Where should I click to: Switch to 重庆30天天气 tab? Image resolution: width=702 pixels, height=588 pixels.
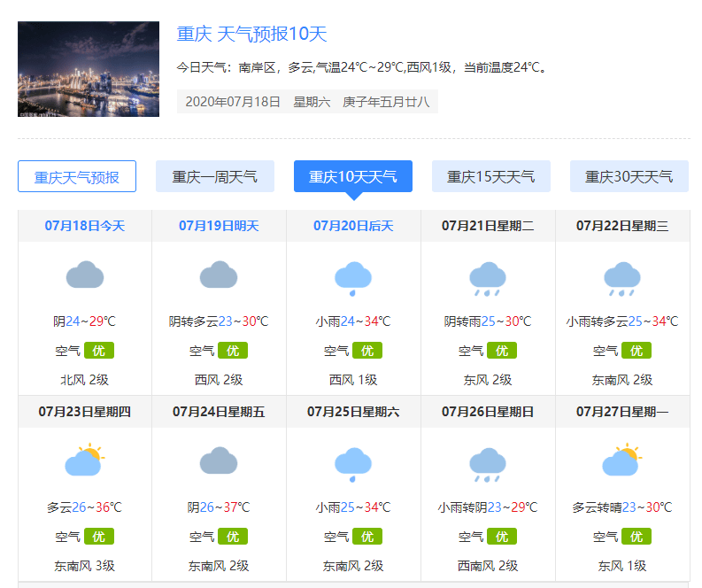click(629, 177)
